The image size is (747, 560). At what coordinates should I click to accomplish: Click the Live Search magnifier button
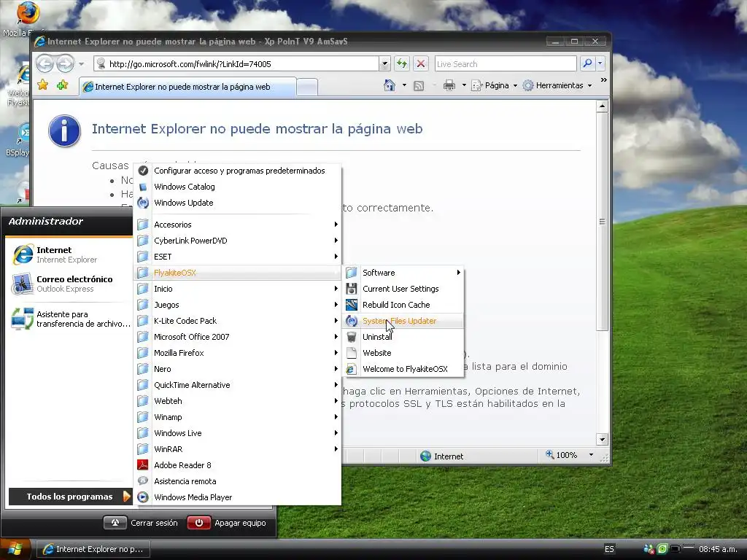coord(587,63)
